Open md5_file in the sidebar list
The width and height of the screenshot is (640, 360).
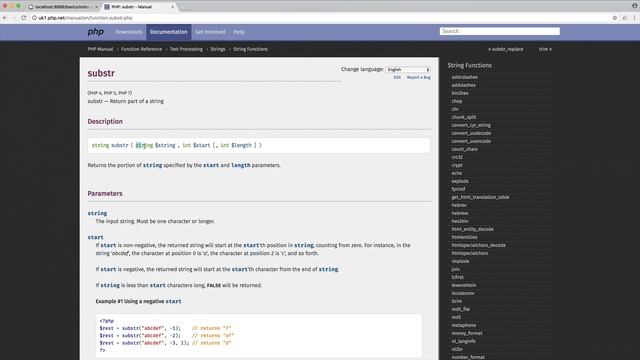point(460,309)
